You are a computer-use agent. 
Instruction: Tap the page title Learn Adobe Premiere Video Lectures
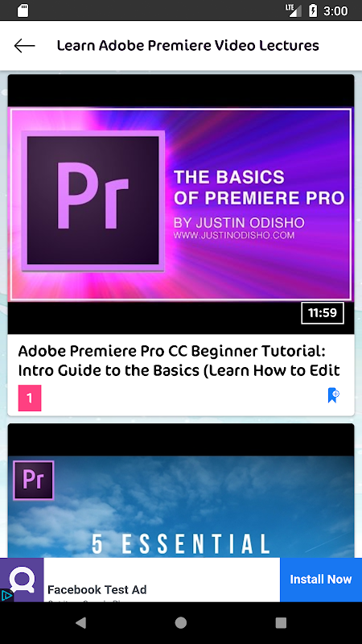[187, 46]
